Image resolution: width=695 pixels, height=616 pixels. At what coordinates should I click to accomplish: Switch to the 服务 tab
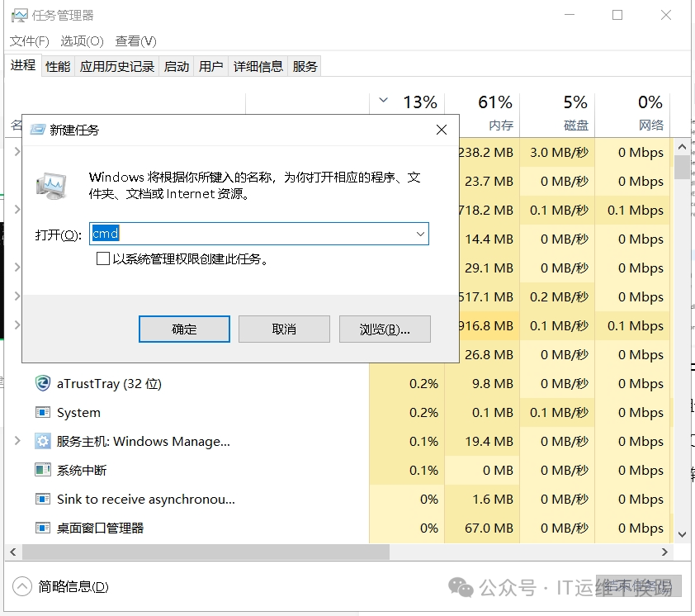click(x=305, y=67)
